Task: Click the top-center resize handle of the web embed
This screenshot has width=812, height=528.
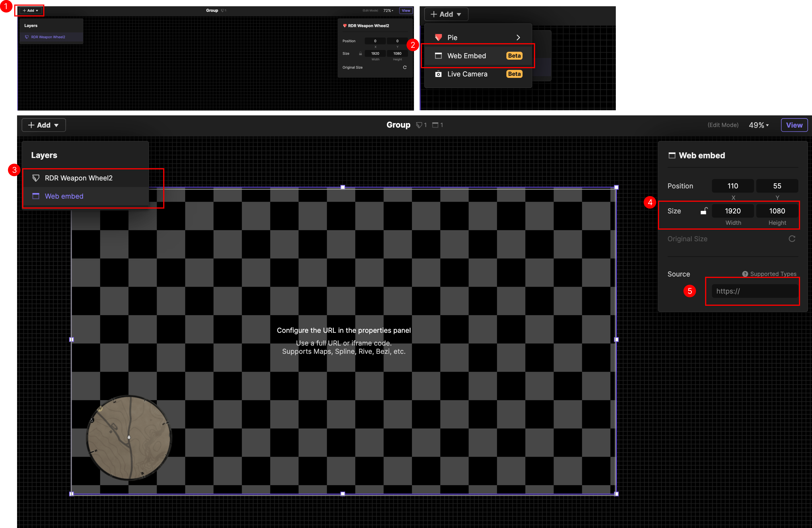Action: 343,187
